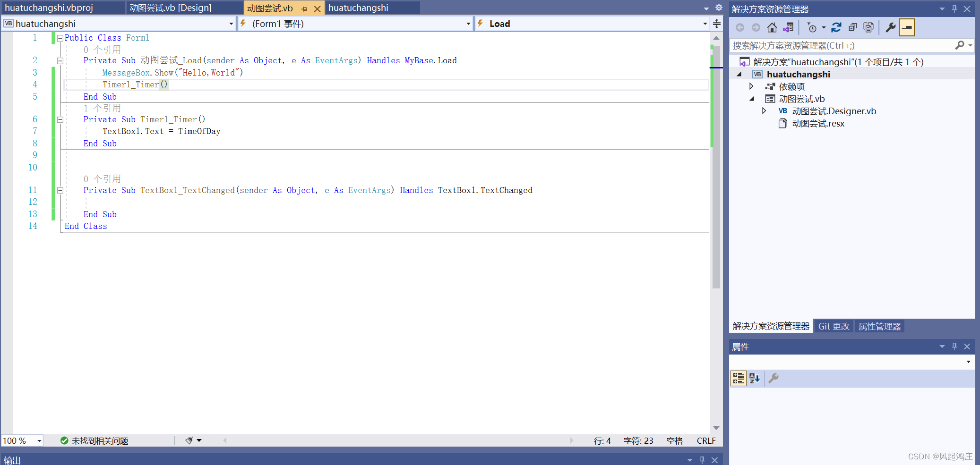This screenshot has width=980, height=465.
Task: Switch to the Git 更改 tab
Action: tap(833, 326)
